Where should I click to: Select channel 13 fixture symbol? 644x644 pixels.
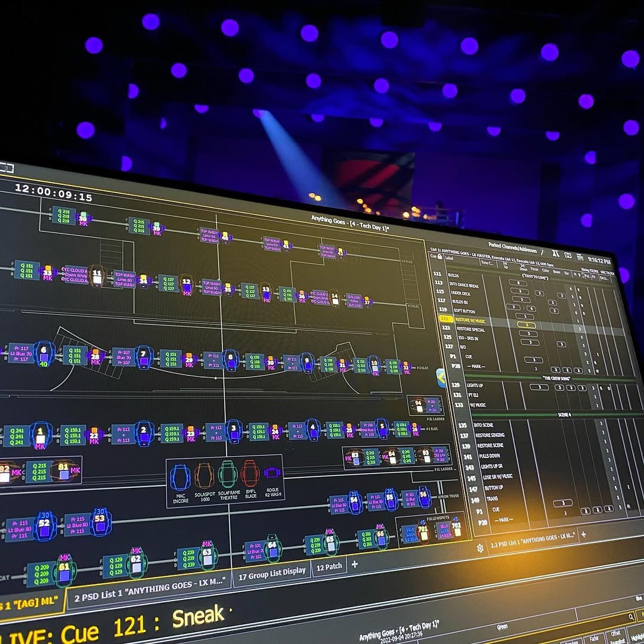point(266,292)
